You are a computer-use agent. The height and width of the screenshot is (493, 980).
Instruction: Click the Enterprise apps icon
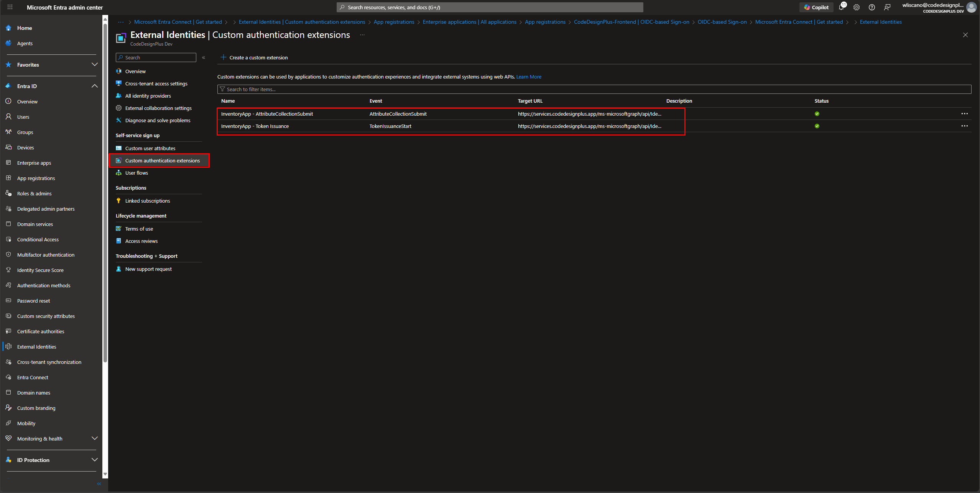pos(8,163)
